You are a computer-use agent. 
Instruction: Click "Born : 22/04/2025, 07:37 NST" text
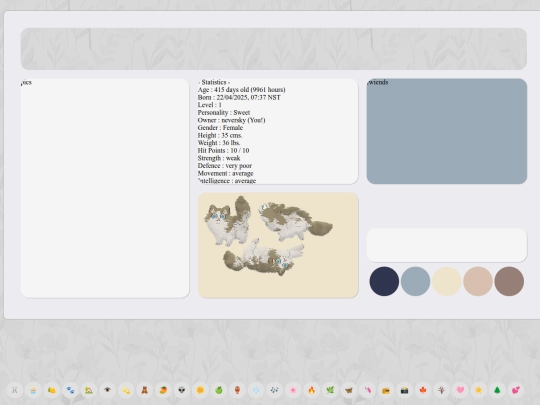pyautogui.click(x=239, y=97)
